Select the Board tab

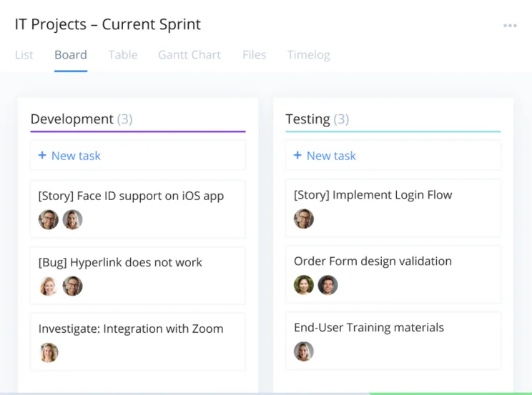tap(71, 54)
